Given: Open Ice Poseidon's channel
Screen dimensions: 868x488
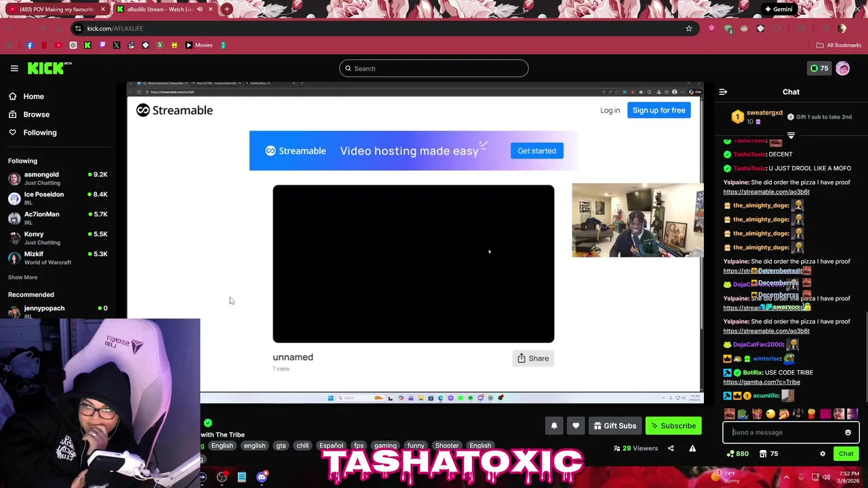Looking at the screenshot, I should [x=58, y=198].
